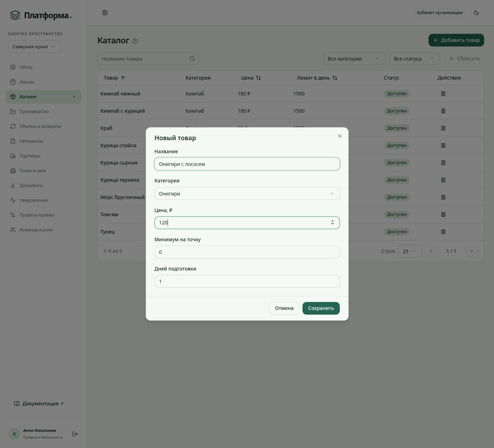Increase the price using stepper arrows
This screenshot has width=494, height=448.
click(x=332, y=221)
